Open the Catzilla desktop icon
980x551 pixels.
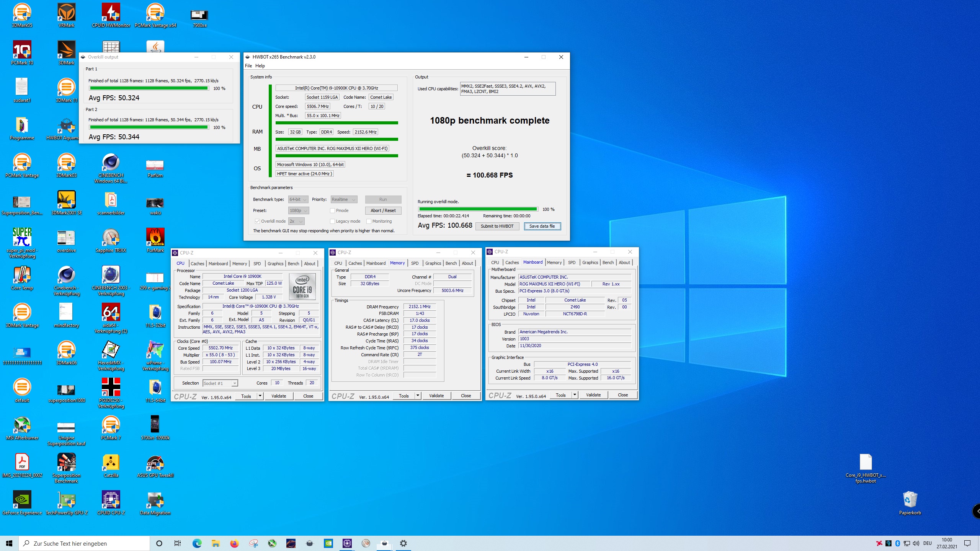point(111,465)
